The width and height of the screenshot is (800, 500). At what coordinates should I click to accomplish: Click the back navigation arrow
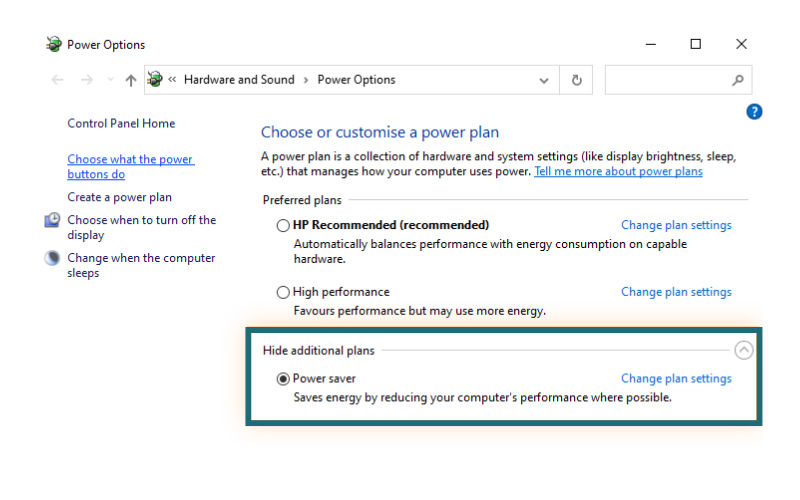[57, 80]
